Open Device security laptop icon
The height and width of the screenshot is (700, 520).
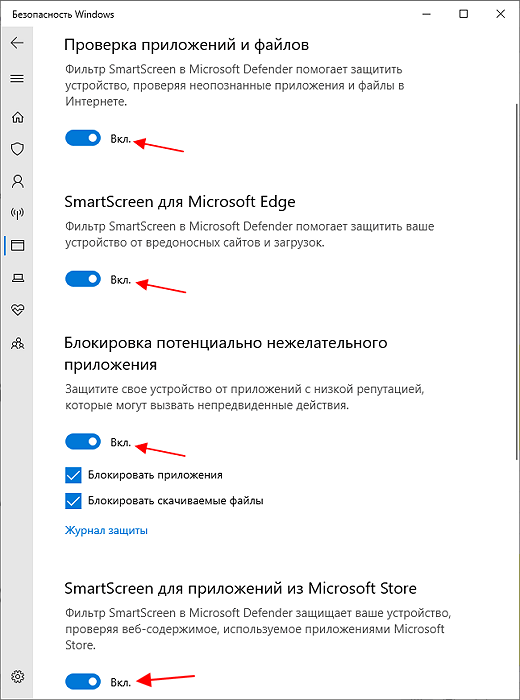click(x=17, y=279)
